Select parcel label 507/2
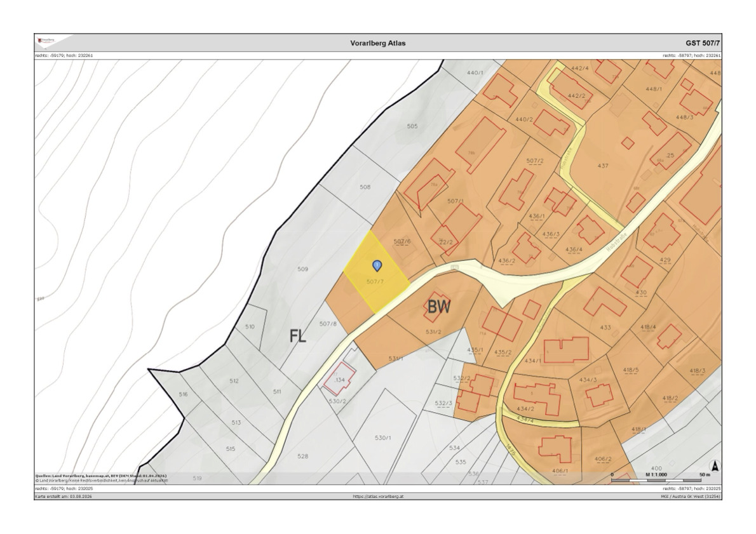 point(535,161)
